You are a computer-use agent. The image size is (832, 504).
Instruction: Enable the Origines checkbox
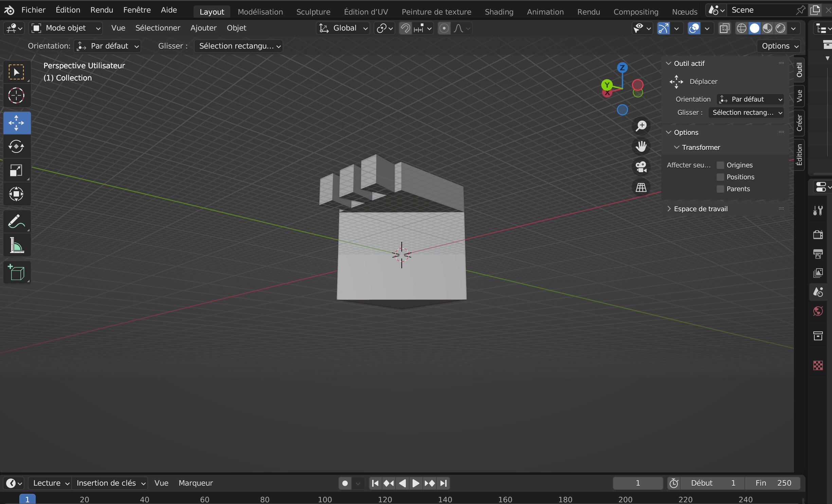(x=720, y=165)
